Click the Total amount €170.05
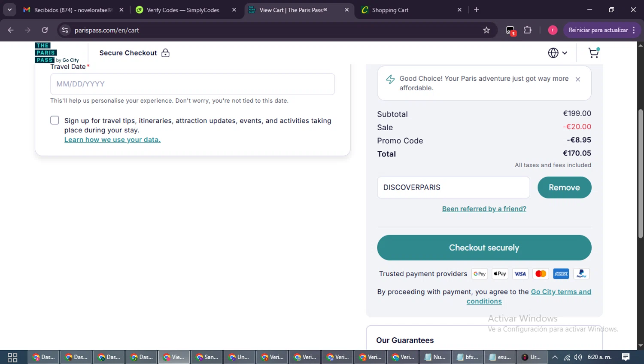Screen dimensions: 644x364 [x=577, y=153]
